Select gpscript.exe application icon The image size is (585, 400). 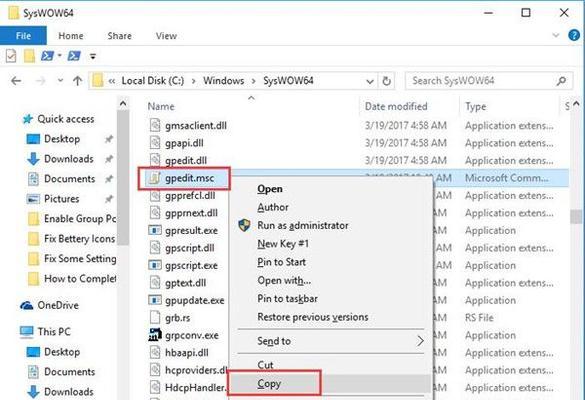(155, 265)
